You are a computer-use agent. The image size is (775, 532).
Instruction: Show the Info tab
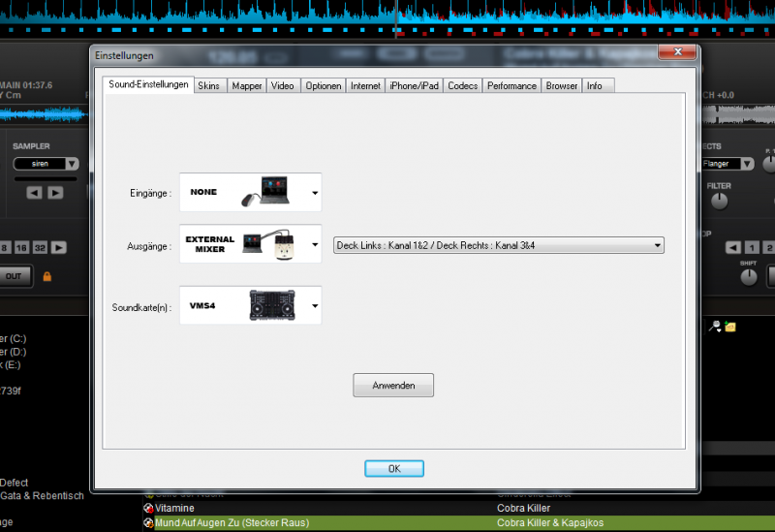pyautogui.click(x=598, y=85)
